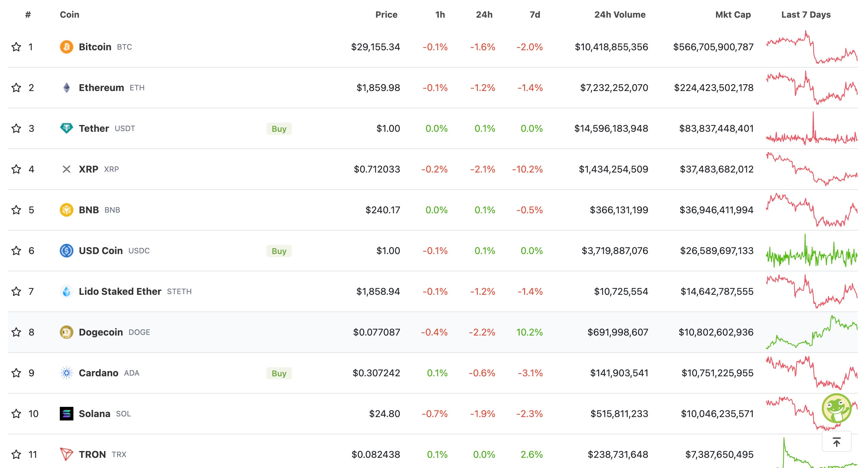Viewport: 868px width, 468px height.
Task: Click the BNB logo icon
Action: click(67, 210)
